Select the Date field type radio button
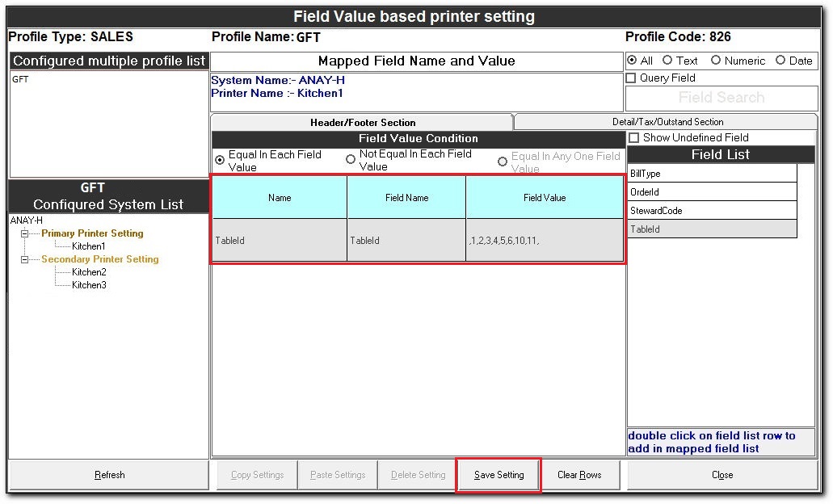Image resolution: width=833 pixels, height=504 pixels. coord(780,61)
